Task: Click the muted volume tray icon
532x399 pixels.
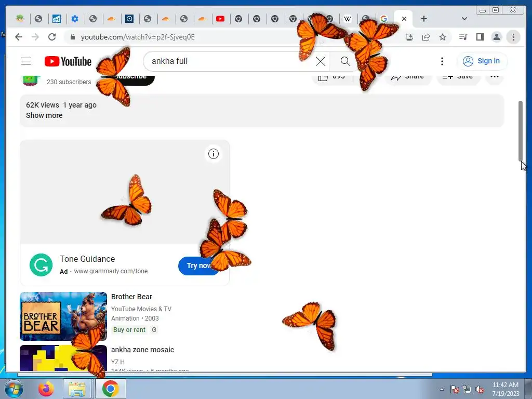Action: (480, 389)
